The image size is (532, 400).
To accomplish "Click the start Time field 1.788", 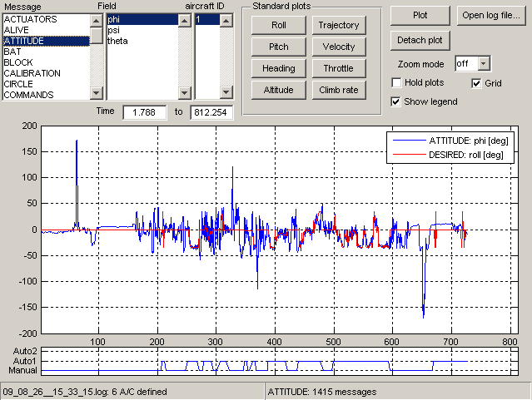I will (145, 112).
